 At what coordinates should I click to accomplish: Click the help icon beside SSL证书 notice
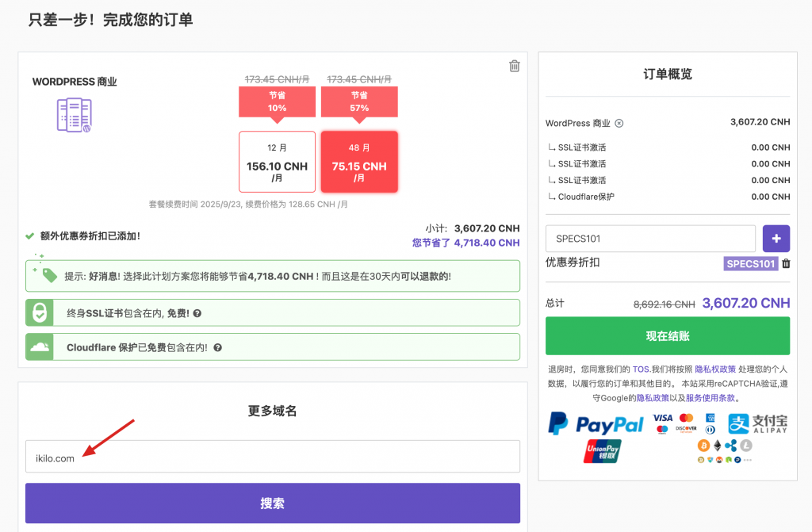pos(197,313)
